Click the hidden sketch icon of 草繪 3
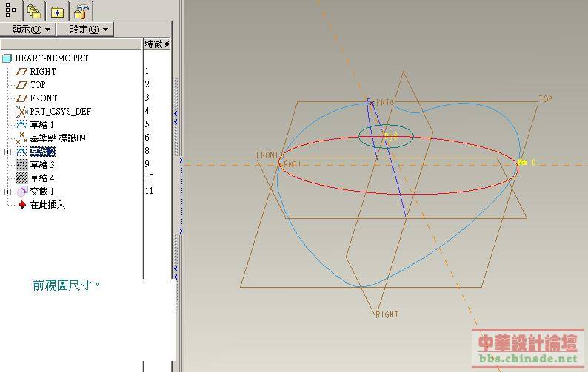Screen dimensions: 588x372 click(21, 164)
